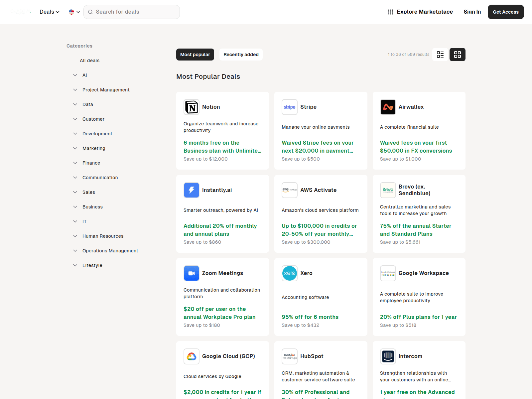Focus the Search for deals field
532x399 pixels.
coord(132,12)
